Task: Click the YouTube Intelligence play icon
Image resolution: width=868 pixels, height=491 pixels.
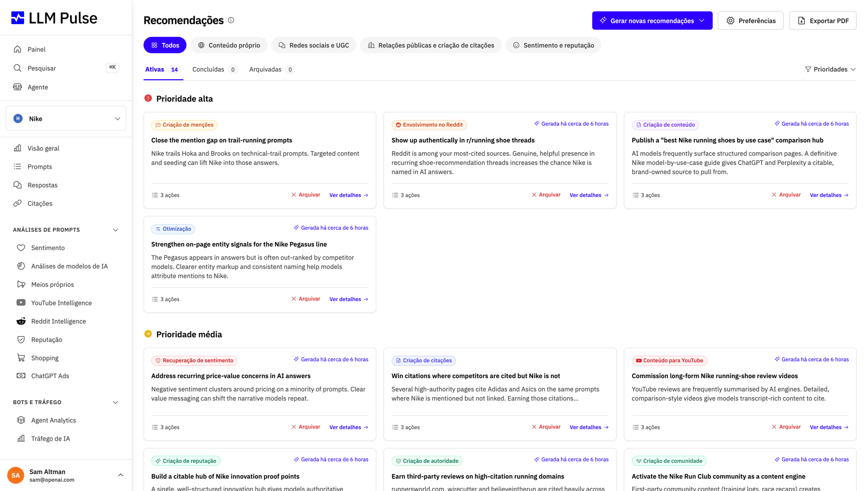Action: click(x=21, y=303)
